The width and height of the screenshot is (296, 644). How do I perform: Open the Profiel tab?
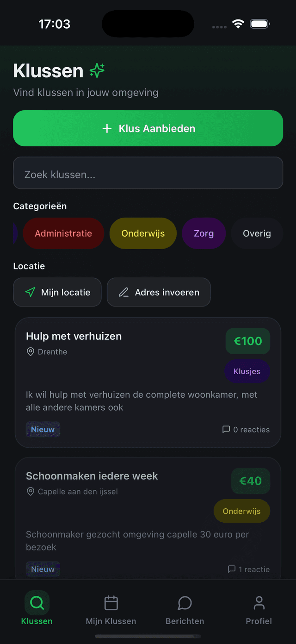pos(259,611)
